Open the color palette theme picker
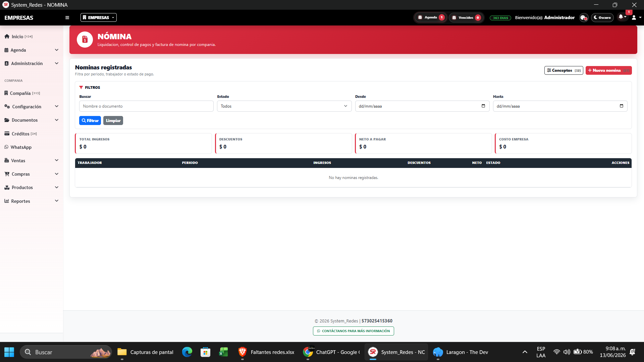The width and height of the screenshot is (644, 362). pos(584,18)
